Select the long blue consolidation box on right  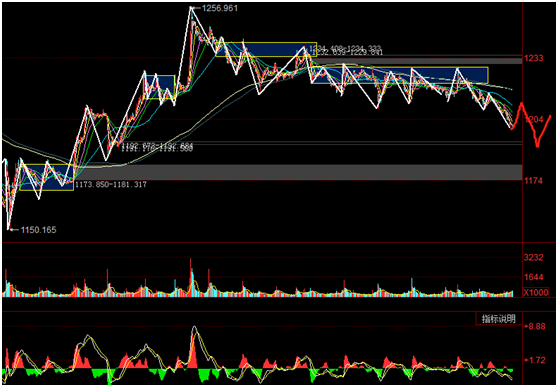400,75
